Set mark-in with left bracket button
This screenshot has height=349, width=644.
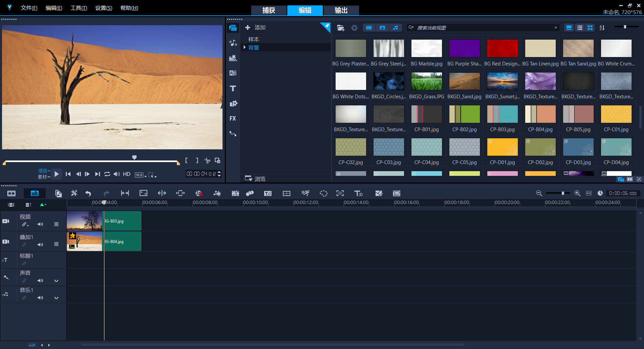[187, 160]
